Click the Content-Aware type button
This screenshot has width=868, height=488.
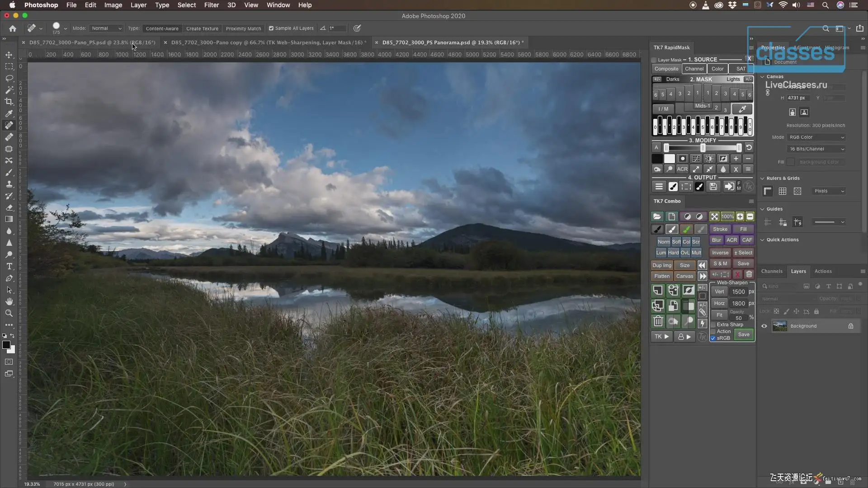(x=162, y=28)
